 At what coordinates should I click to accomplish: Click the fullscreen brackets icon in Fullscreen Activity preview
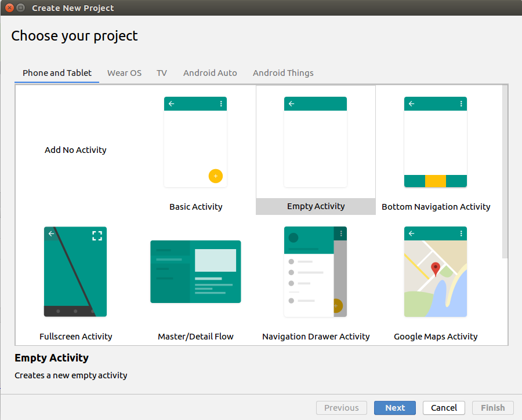(97, 236)
